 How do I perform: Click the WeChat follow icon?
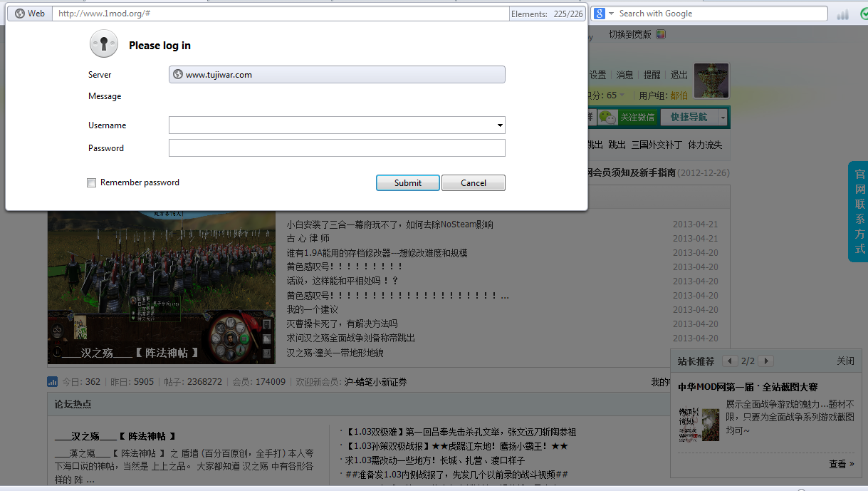tap(607, 118)
